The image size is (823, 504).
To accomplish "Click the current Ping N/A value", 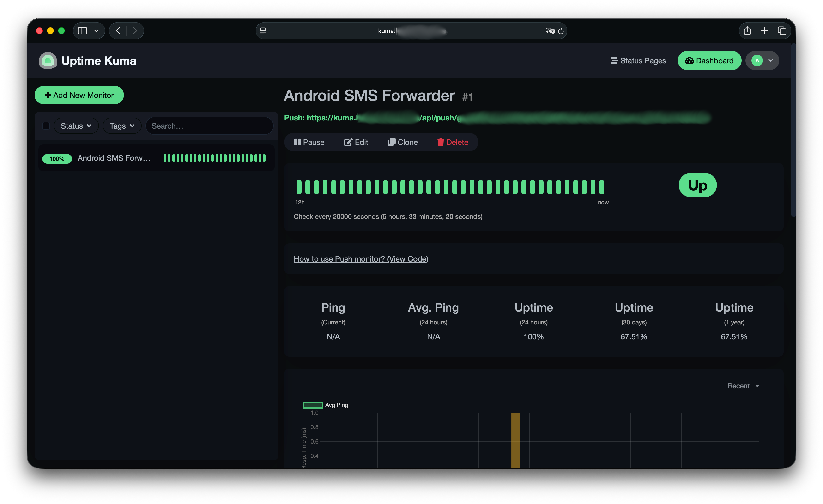I will [333, 337].
